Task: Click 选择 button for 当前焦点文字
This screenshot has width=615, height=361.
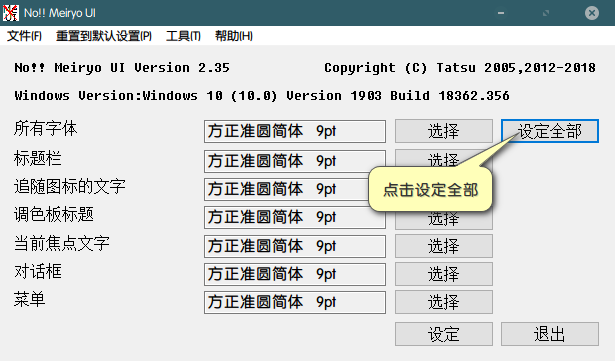Action: (x=444, y=246)
